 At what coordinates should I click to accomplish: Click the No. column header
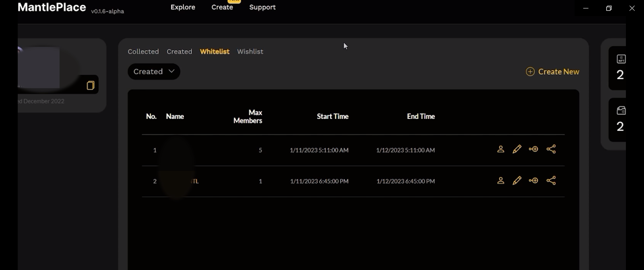(151, 117)
